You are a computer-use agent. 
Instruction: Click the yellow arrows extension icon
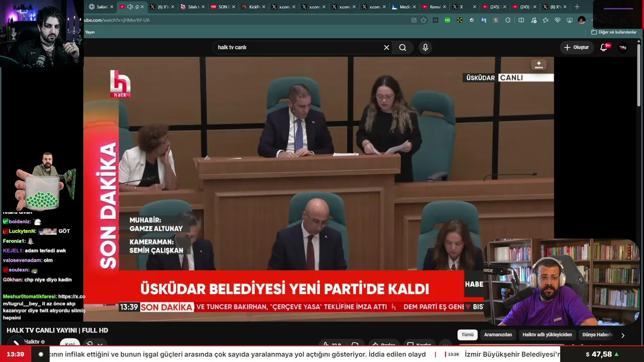459,20
